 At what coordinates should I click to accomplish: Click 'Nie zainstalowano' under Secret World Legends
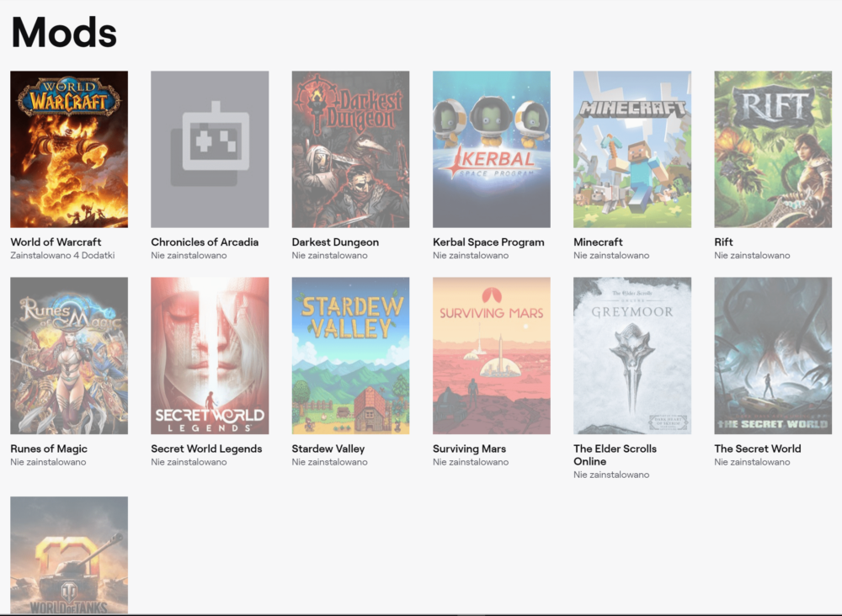(x=189, y=462)
